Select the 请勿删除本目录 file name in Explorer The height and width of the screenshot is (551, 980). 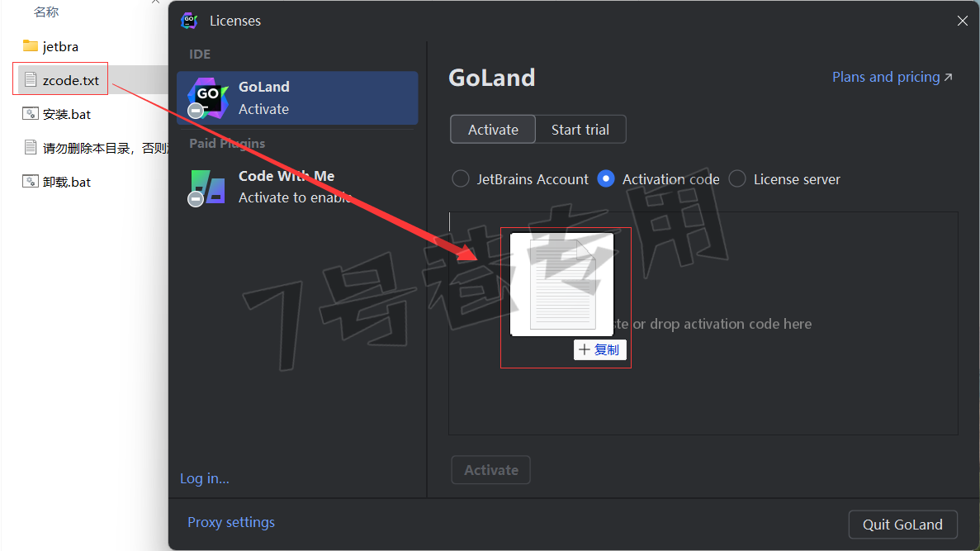[x=105, y=148]
